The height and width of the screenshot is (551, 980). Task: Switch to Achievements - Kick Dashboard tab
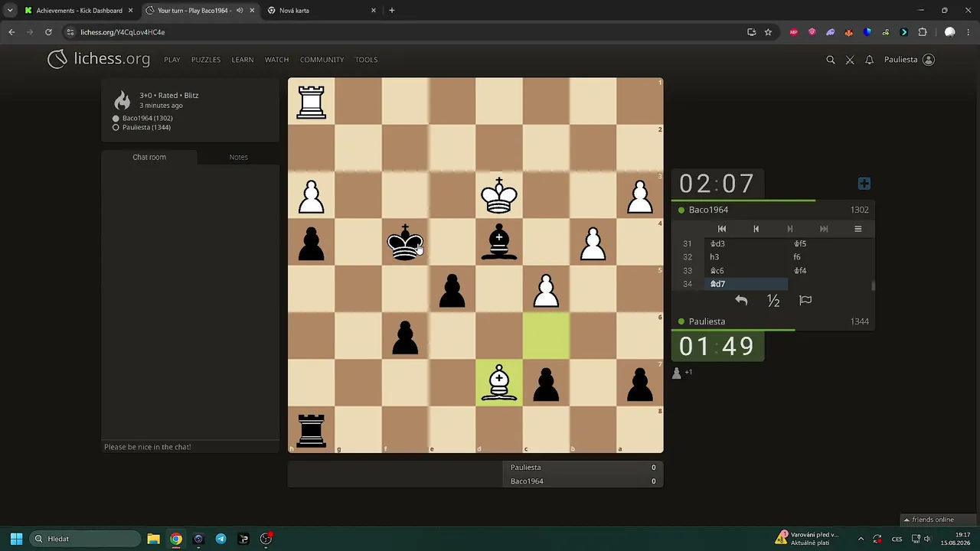(x=79, y=11)
